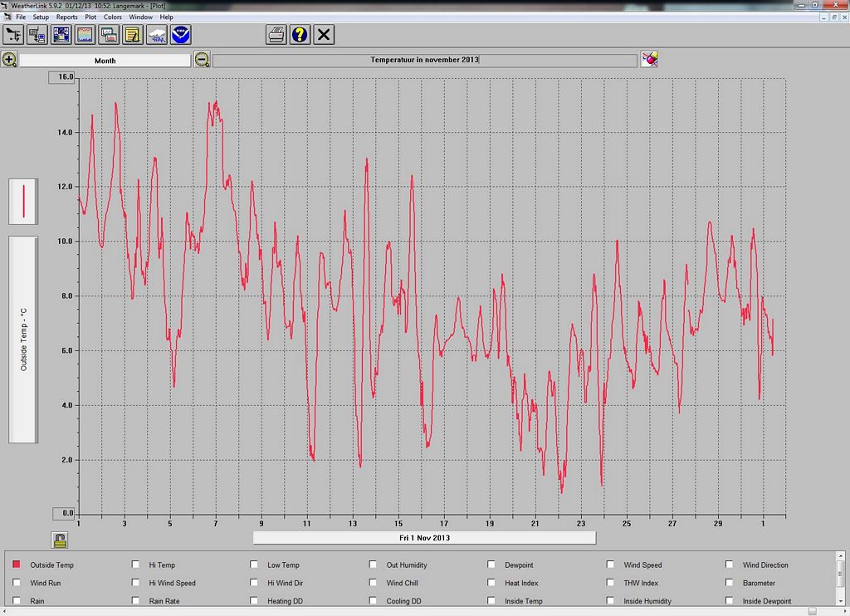The image size is (850, 616).
Task: Click the 0.0 lower axis limit box
Action: point(64,513)
